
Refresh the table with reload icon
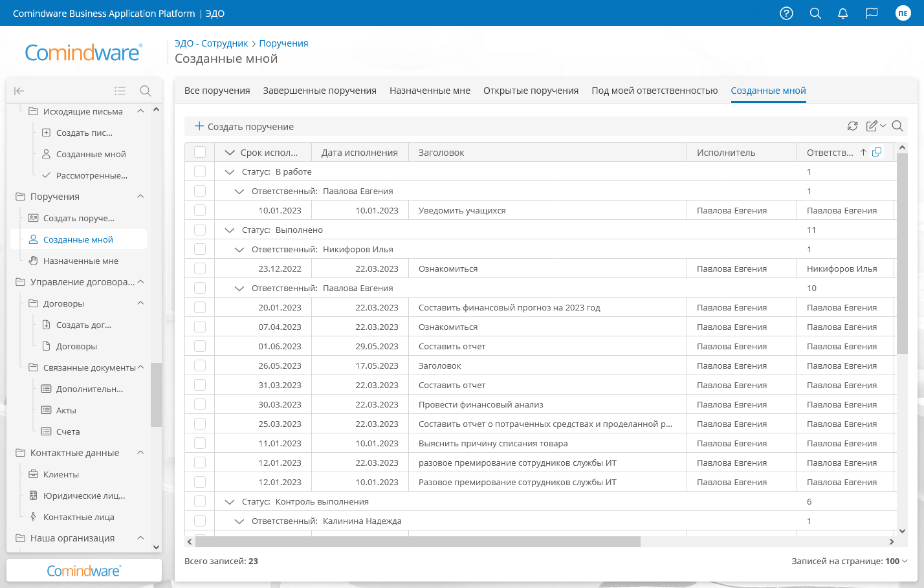(853, 126)
